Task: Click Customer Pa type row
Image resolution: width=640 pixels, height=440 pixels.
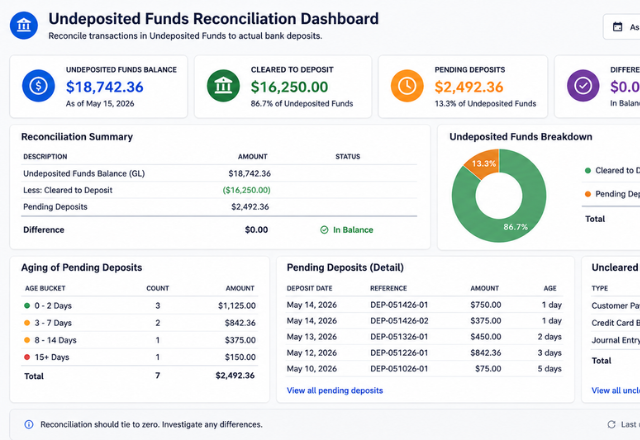Action: click(616, 305)
